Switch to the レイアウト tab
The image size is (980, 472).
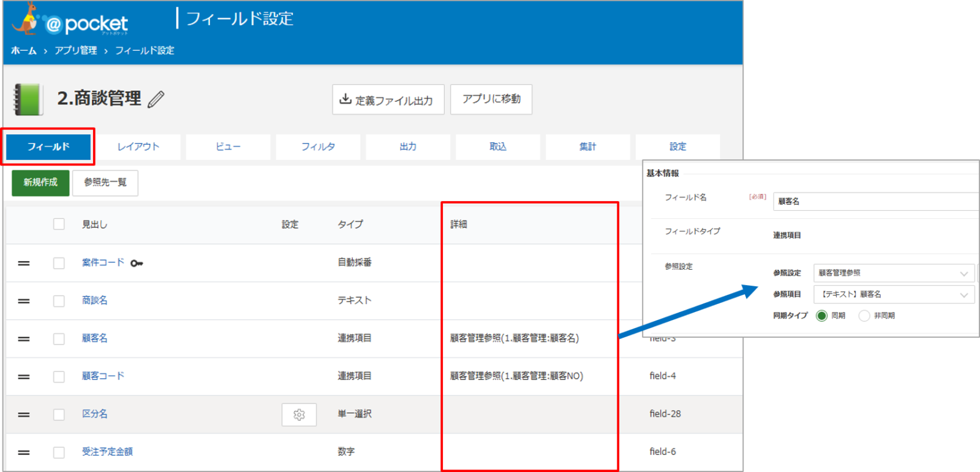click(138, 147)
